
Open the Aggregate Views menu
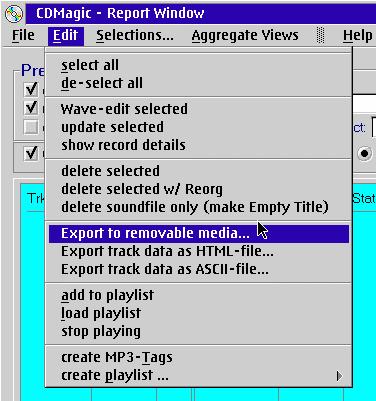[245, 35]
